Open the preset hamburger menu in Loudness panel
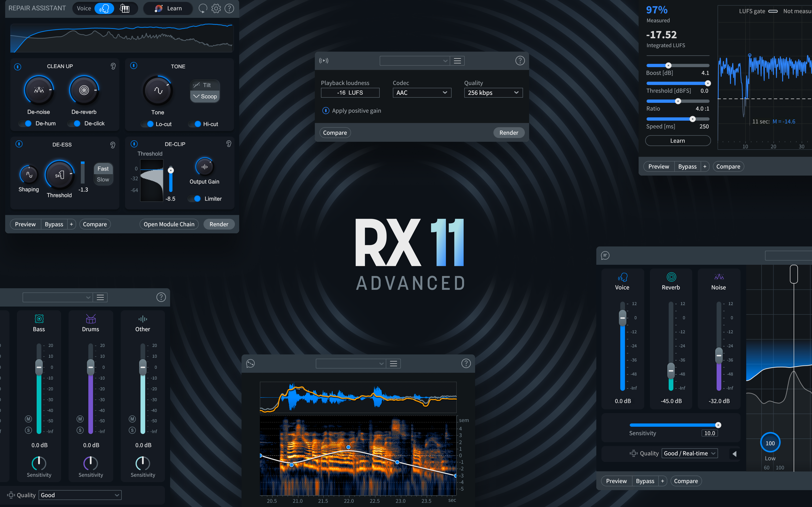The height and width of the screenshot is (507, 812). click(457, 61)
